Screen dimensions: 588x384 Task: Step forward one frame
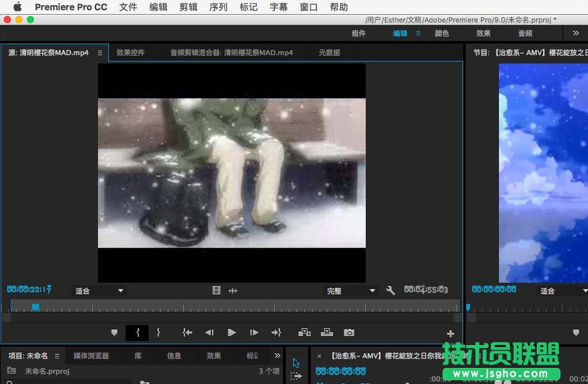(x=254, y=333)
